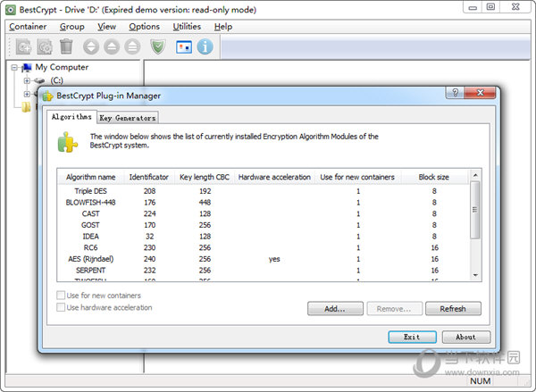This screenshot has width=536, height=392.
Task: Select the IDEA algorithm row
Action: pos(264,236)
